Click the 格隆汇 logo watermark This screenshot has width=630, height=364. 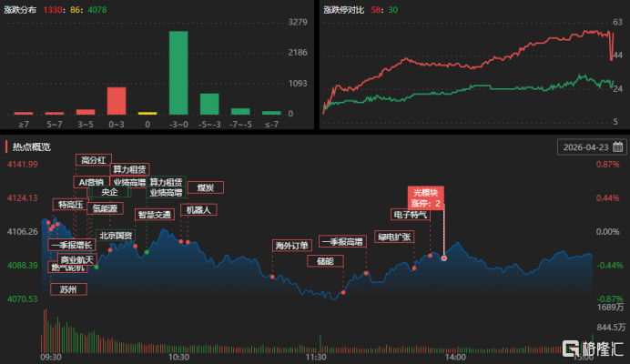coord(593,349)
